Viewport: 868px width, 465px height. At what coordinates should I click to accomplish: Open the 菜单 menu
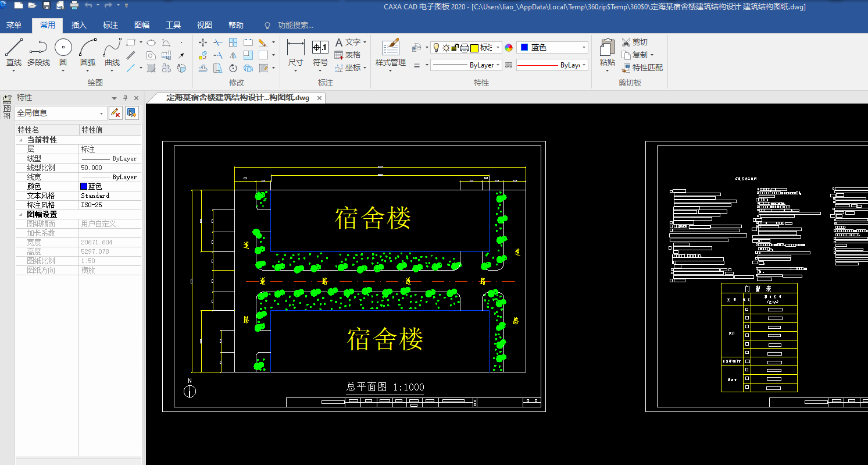pos(14,25)
